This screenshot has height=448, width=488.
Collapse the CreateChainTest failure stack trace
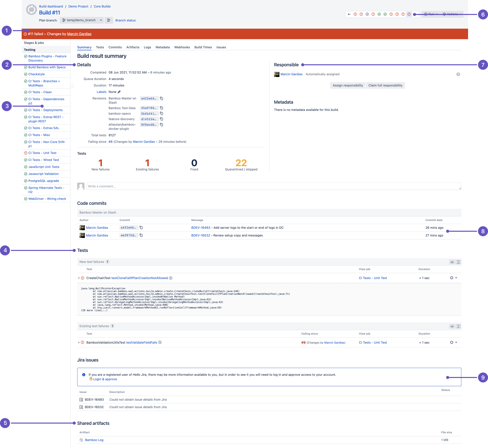(x=79, y=278)
